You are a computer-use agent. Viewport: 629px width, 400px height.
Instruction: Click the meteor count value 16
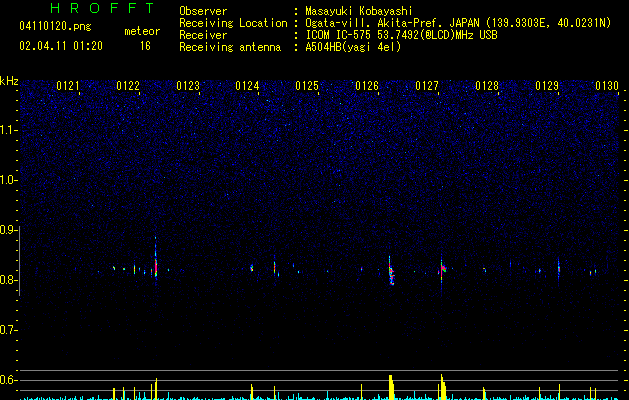point(145,46)
